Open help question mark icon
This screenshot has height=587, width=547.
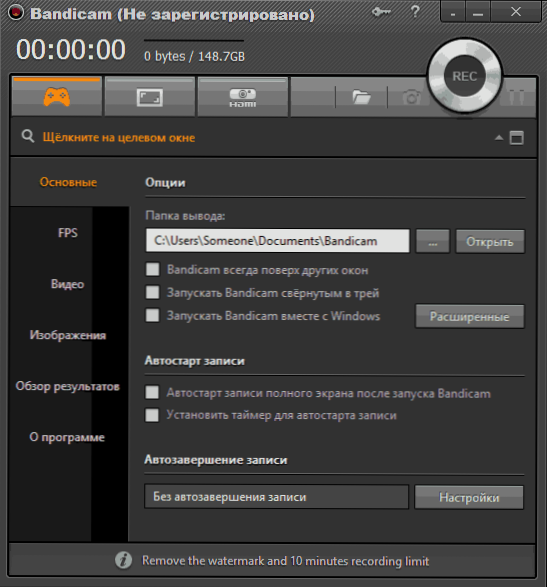click(415, 12)
